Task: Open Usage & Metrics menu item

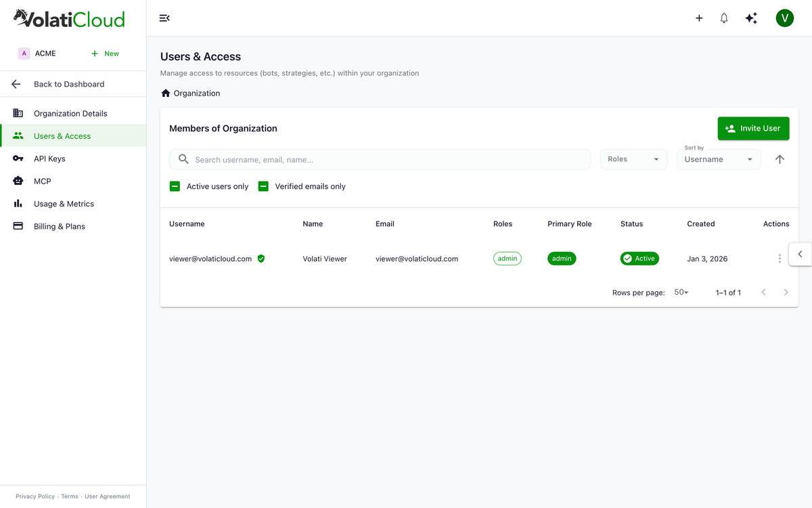Action: point(73,203)
